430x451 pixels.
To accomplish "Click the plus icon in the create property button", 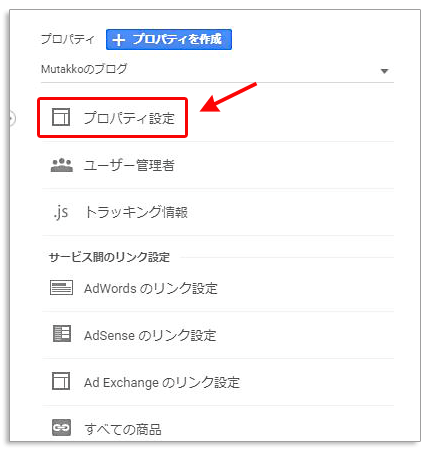I will pyautogui.click(x=118, y=40).
